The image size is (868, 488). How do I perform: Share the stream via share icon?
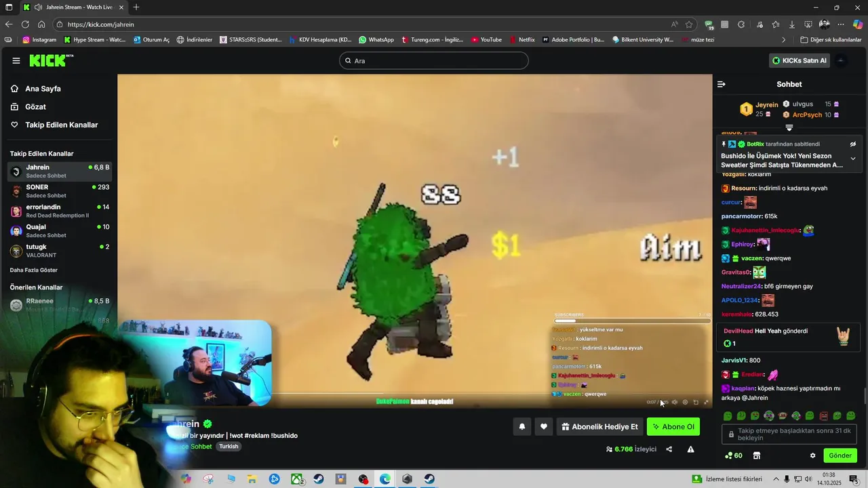pos(669,449)
